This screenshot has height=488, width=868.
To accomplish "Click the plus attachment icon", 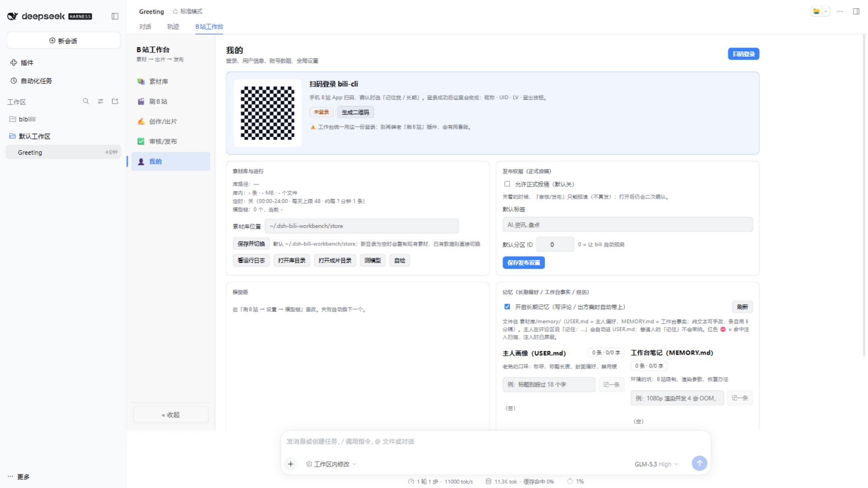I will pyautogui.click(x=291, y=464).
